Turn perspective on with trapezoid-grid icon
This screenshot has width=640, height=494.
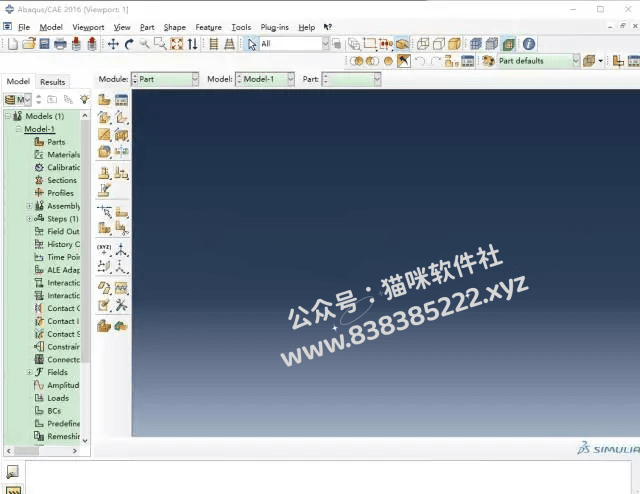pos(229,44)
